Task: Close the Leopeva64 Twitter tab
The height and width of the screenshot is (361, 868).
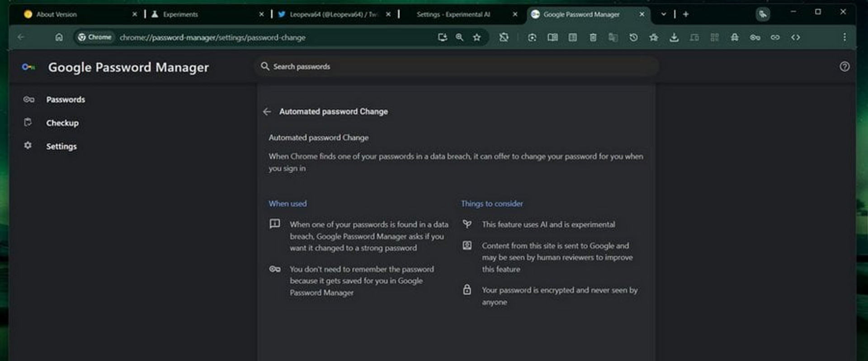Action: click(x=388, y=14)
